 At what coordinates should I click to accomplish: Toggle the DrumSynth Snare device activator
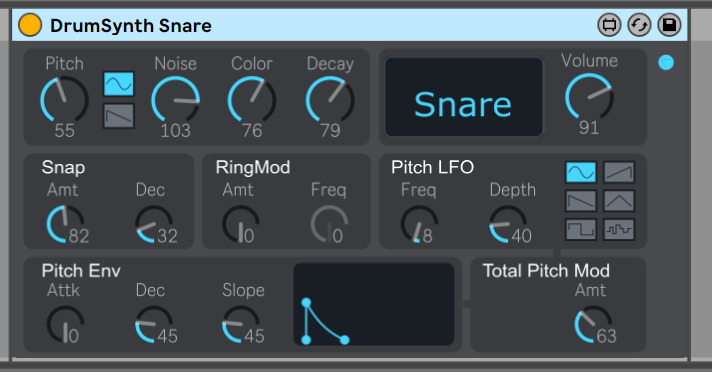coord(30,25)
